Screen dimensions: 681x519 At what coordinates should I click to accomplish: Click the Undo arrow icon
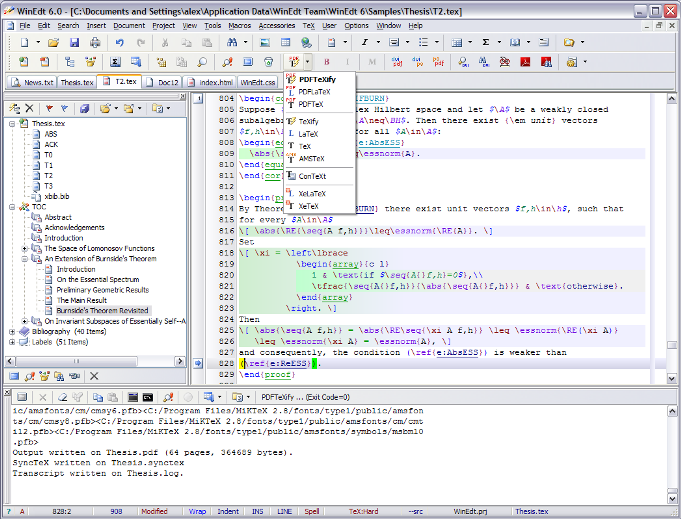[x=119, y=43]
